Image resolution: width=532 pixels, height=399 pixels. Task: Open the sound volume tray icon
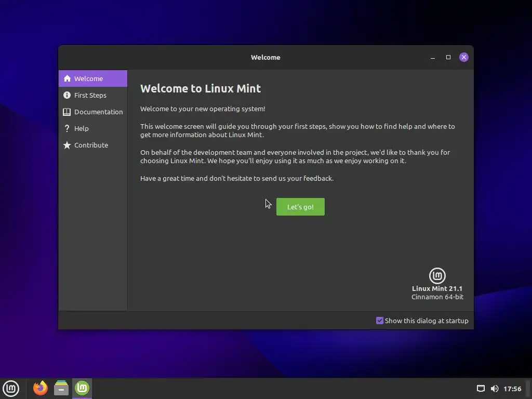pos(495,389)
